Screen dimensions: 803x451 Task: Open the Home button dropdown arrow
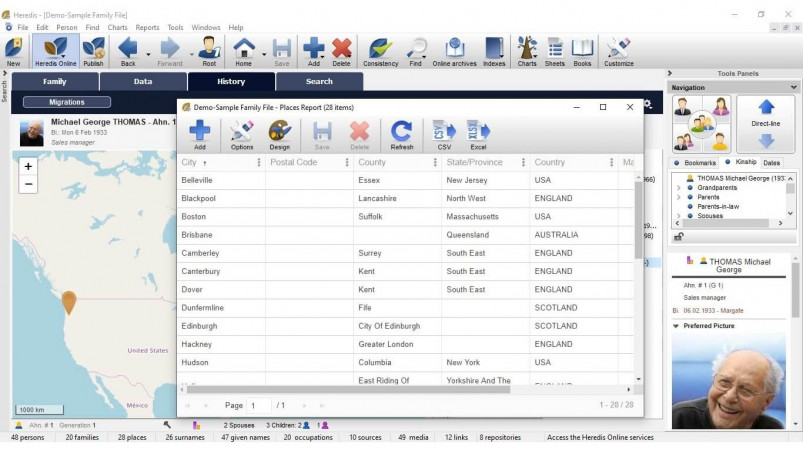tap(264, 54)
